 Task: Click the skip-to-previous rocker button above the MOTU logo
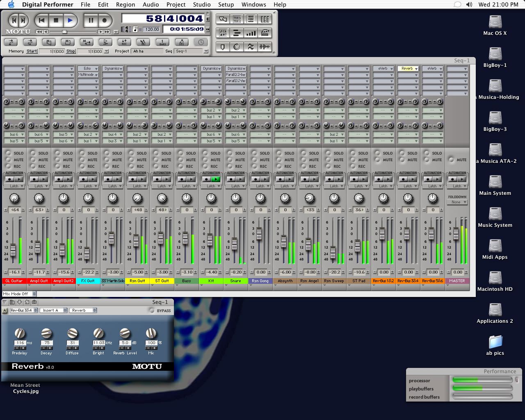tap(14, 20)
